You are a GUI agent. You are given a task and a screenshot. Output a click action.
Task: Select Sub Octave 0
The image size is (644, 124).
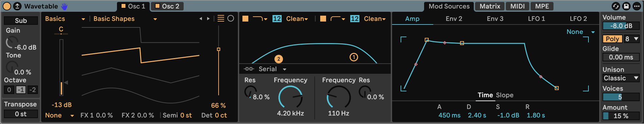pyautogui.click(x=9, y=90)
